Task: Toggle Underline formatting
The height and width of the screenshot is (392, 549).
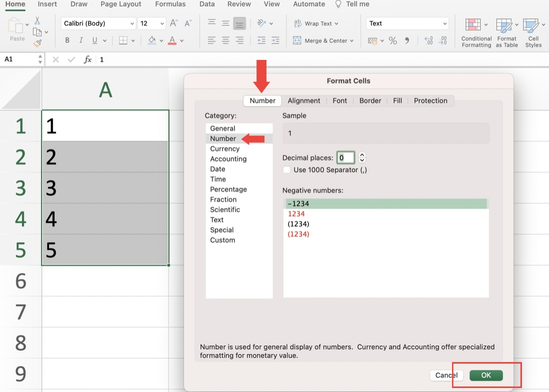Action: click(94, 40)
